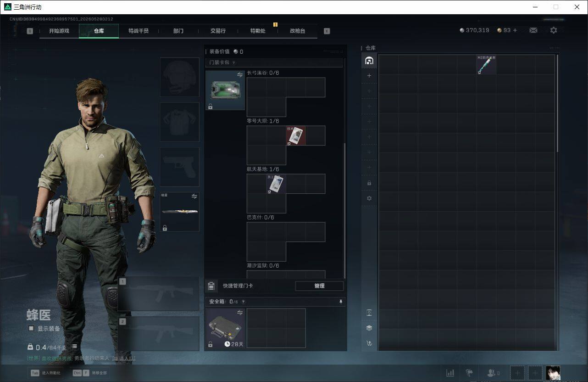This screenshot has height=382, width=588.
Task: Open the 开始游戏 tab
Action: point(59,31)
